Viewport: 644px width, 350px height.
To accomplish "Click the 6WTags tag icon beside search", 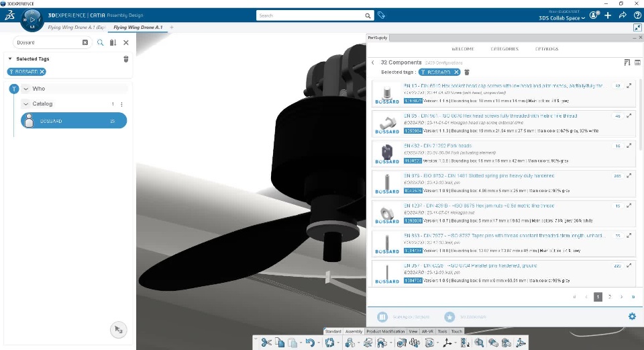I will click(382, 15).
